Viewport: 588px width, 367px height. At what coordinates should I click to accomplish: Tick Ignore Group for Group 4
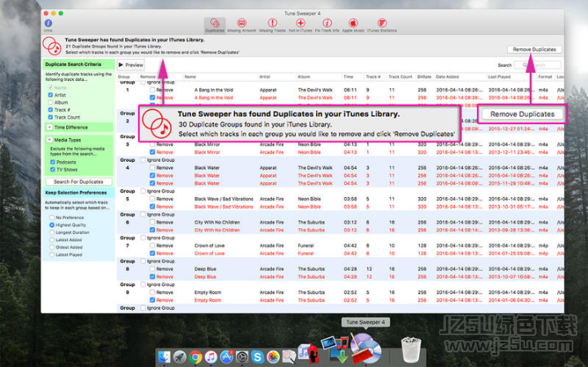[x=143, y=160]
